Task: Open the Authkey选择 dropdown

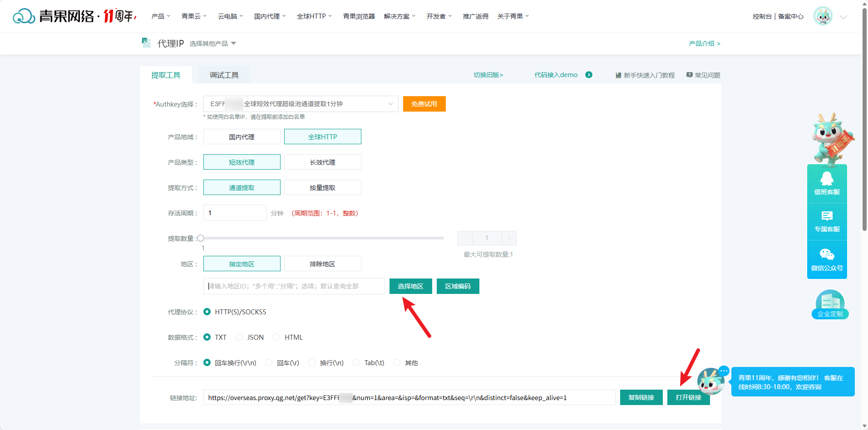Action: [301, 104]
